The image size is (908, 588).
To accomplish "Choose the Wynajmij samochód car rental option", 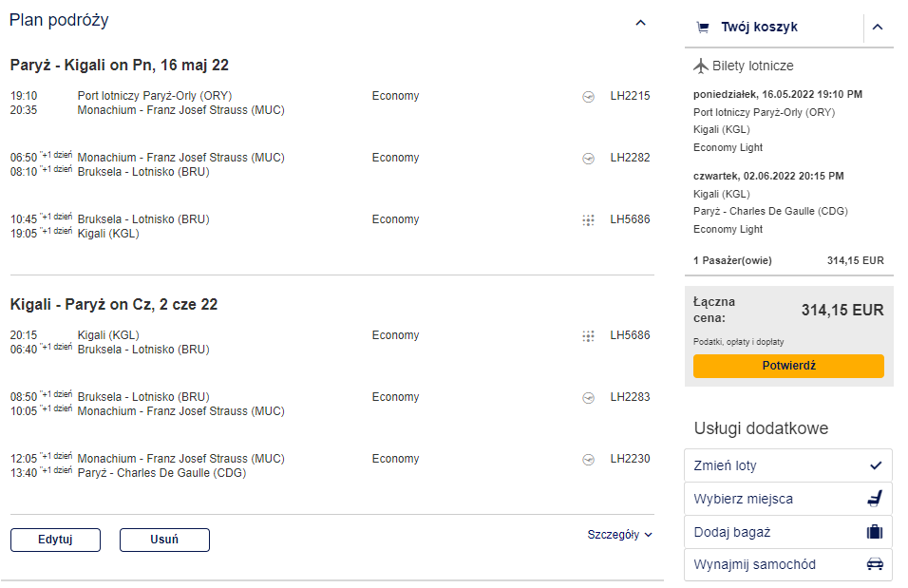I will (788, 565).
